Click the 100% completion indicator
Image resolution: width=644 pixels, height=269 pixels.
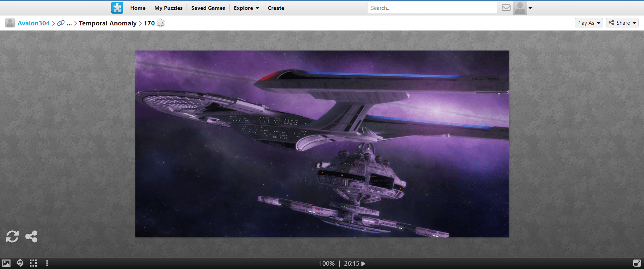327,264
